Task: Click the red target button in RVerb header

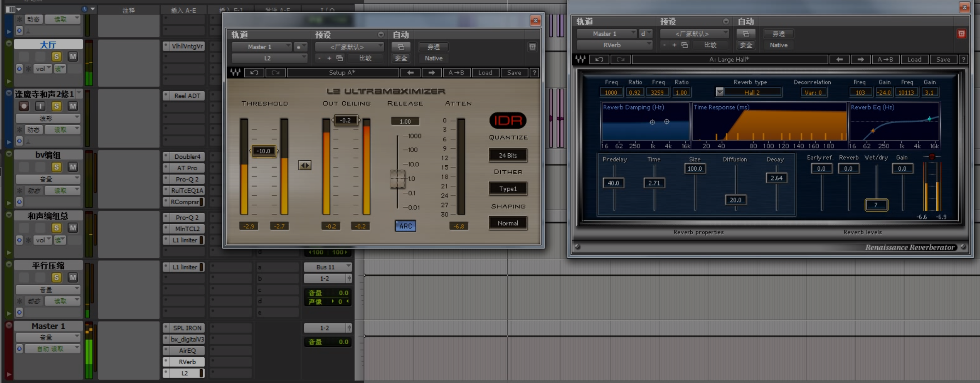Action: click(x=961, y=34)
